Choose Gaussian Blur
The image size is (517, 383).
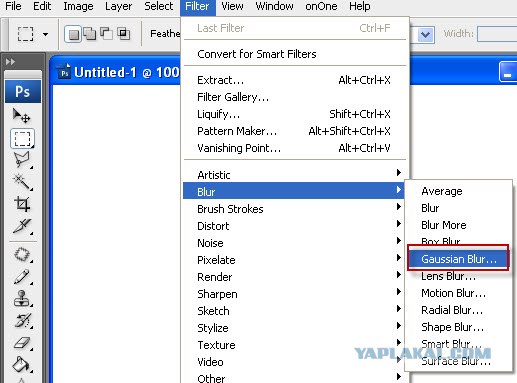458,259
